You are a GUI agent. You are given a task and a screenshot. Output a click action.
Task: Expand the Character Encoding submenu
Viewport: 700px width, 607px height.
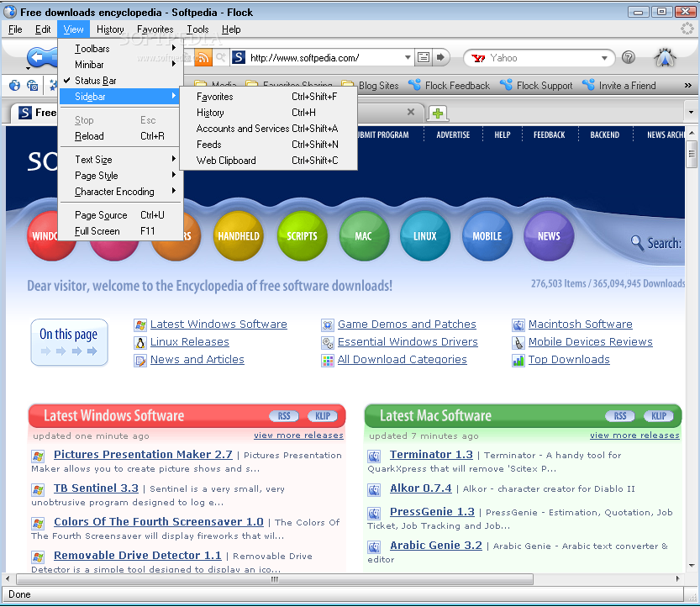tap(120, 192)
